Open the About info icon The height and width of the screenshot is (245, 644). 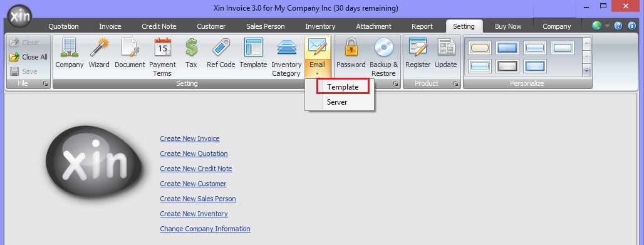coord(632,26)
